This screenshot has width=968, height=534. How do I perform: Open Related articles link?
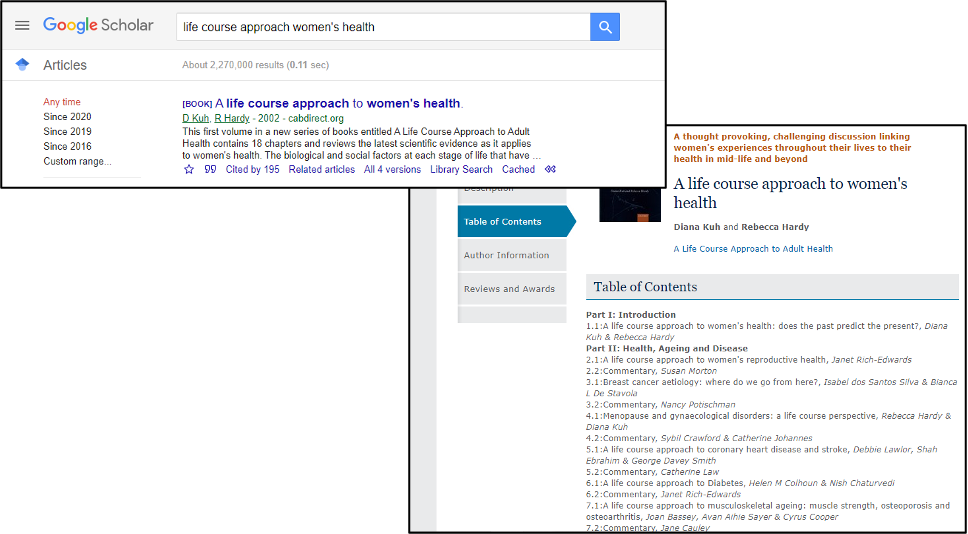tap(322, 169)
